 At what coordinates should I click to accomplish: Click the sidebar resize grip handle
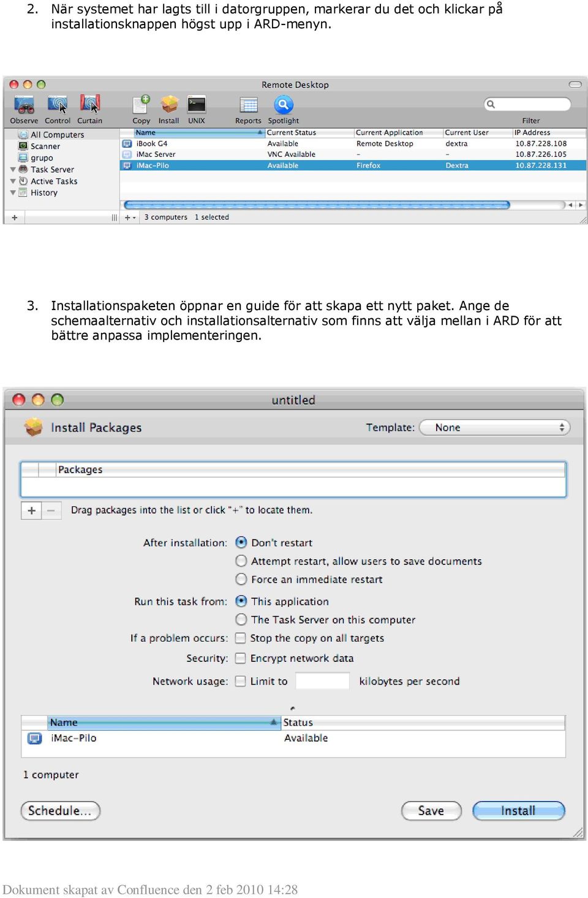(x=114, y=217)
